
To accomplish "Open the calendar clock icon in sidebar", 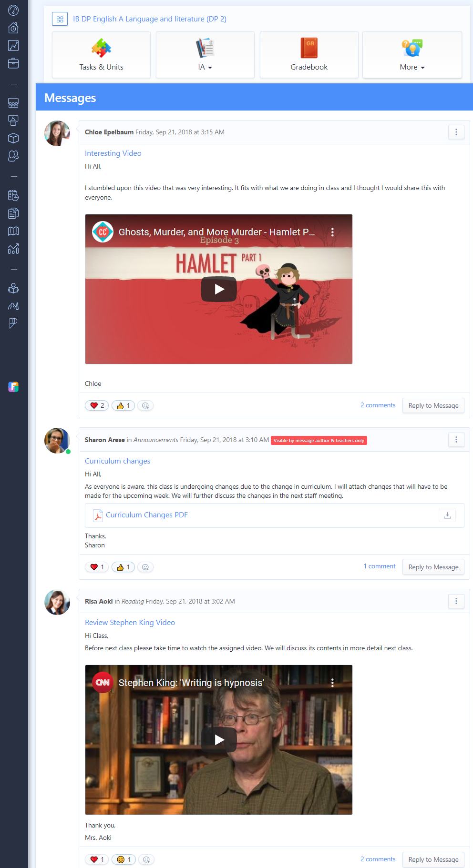I will 13,195.
